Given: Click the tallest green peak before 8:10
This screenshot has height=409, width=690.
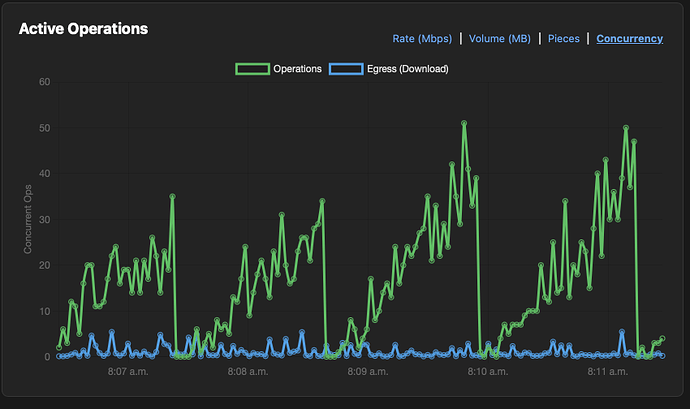Looking at the screenshot, I should pyautogui.click(x=464, y=123).
